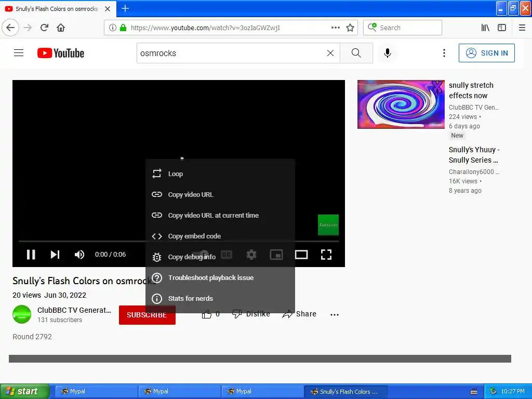This screenshot has width=532, height=399.
Task: Switch to Snully's Flash Colors taskbar item
Action: [x=345, y=392]
